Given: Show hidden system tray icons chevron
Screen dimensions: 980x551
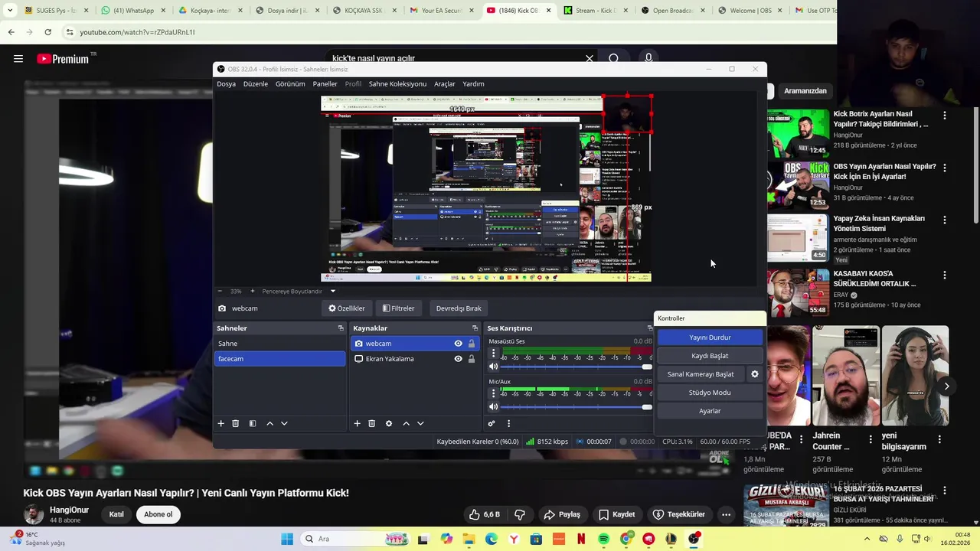Looking at the screenshot, I should click(867, 539).
